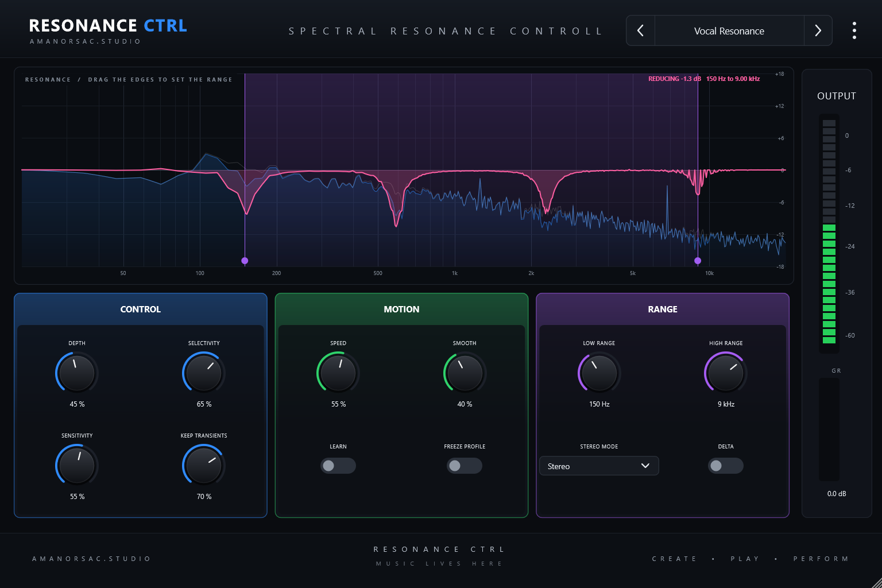This screenshot has width=882, height=588.
Task: Enable the Freeze Profile toggle
Action: coord(465,466)
